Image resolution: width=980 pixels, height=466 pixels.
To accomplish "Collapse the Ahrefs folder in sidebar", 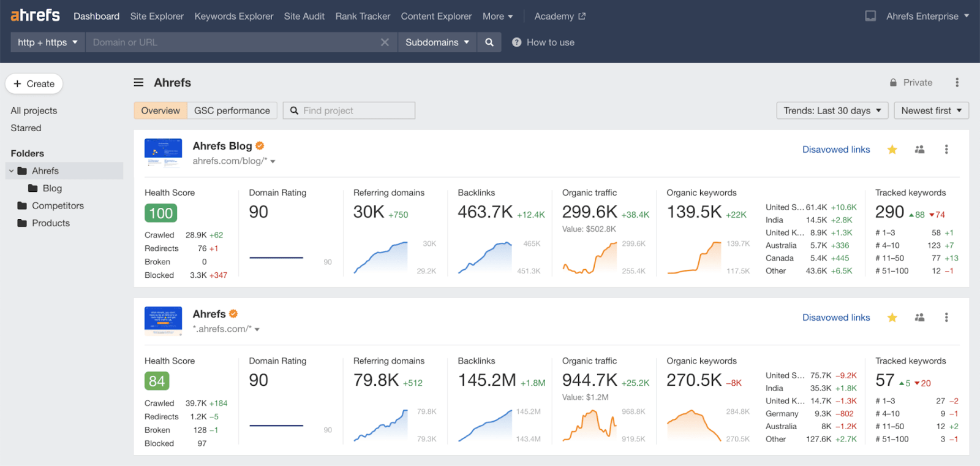I will pyautogui.click(x=12, y=171).
